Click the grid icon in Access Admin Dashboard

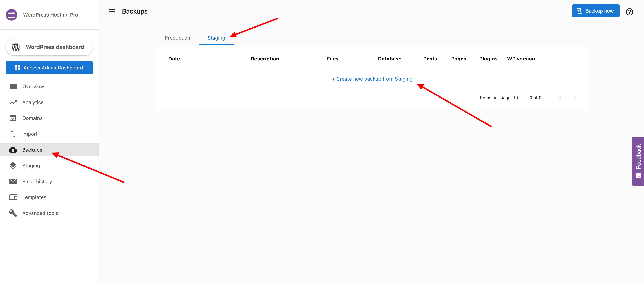tap(17, 68)
